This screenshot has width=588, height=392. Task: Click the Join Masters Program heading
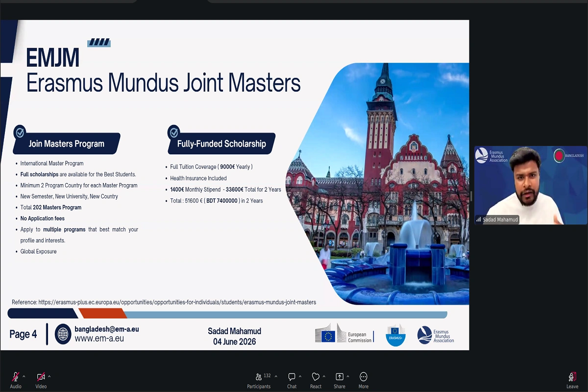[66, 144]
